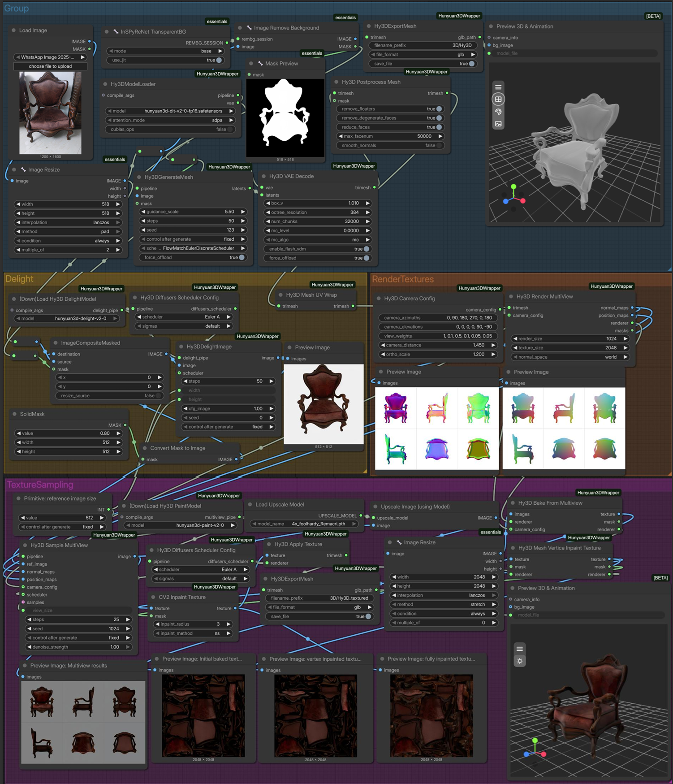Image resolution: width=673 pixels, height=784 pixels.
Task: Open FlowMatchEulerDiscreteScheduler dropdown
Action: click(193, 248)
